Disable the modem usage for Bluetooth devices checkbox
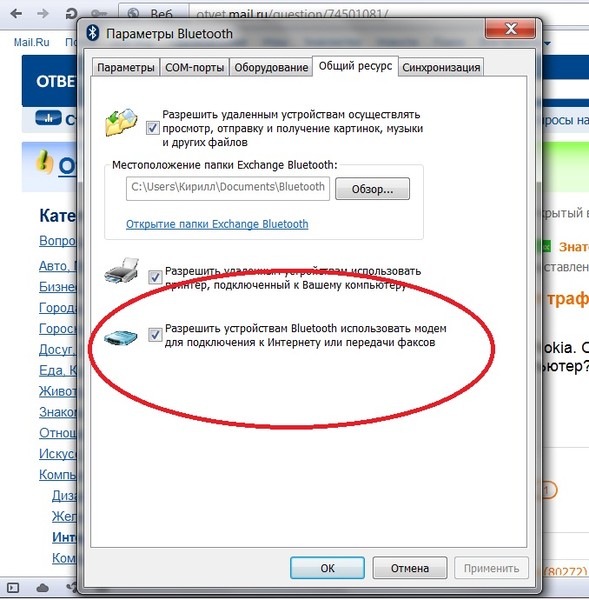589x600 pixels. click(155, 335)
